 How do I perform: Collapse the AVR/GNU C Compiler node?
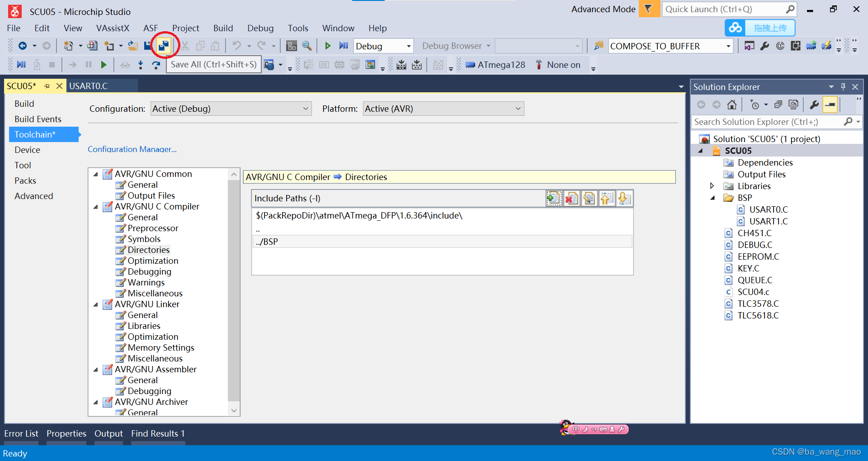pos(96,207)
